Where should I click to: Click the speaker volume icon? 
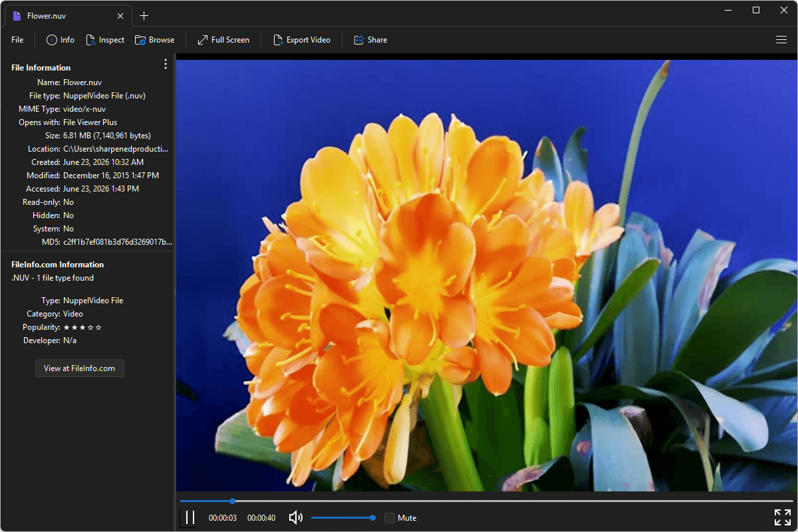coord(296,517)
